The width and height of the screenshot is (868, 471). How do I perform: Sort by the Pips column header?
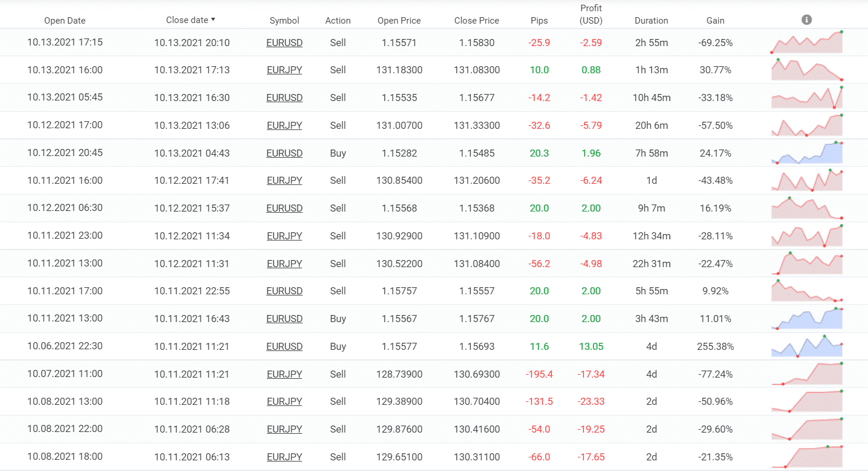[x=539, y=21]
